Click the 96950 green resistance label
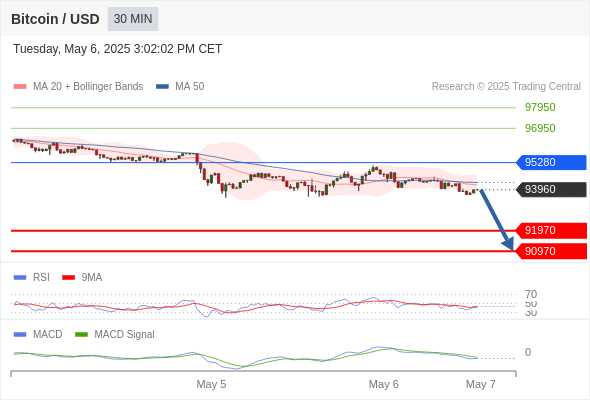The height and width of the screenshot is (400, 590). (540, 128)
